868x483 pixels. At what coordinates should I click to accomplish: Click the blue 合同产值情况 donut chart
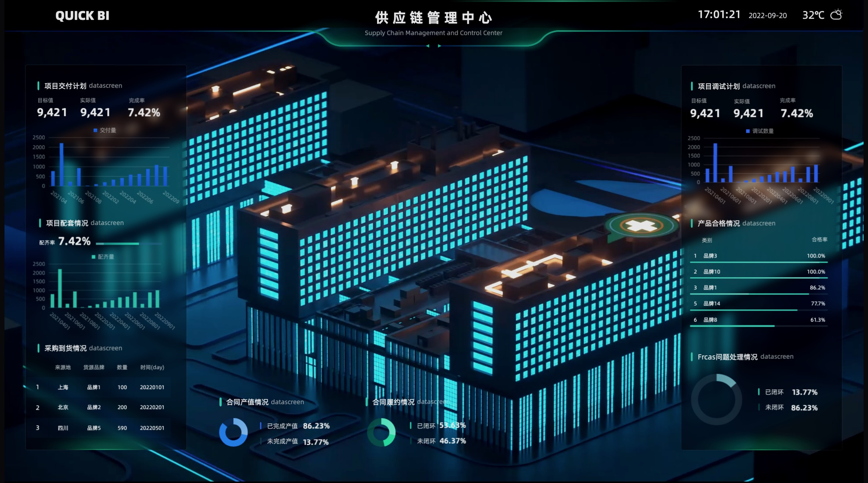[x=233, y=432]
